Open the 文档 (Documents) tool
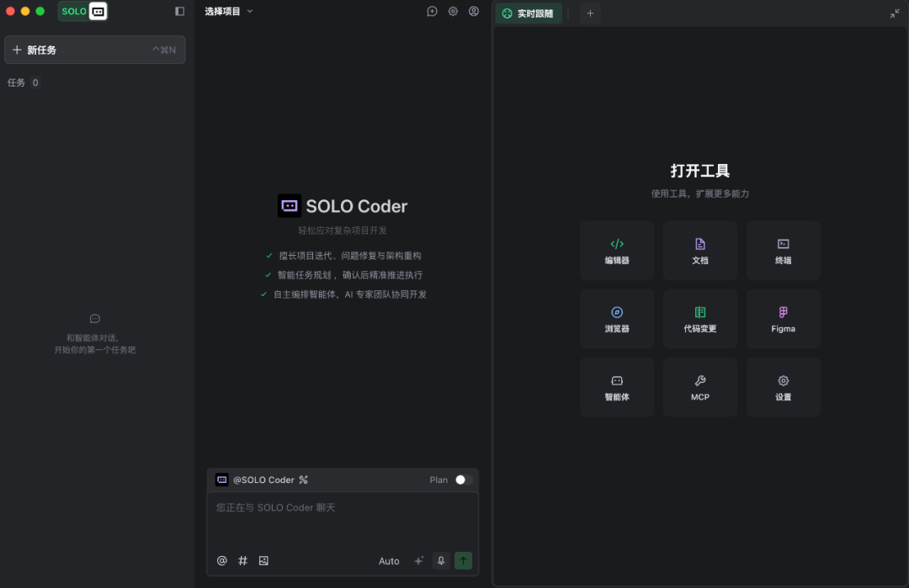The width and height of the screenshot is (909, 588). coord(699,250)
